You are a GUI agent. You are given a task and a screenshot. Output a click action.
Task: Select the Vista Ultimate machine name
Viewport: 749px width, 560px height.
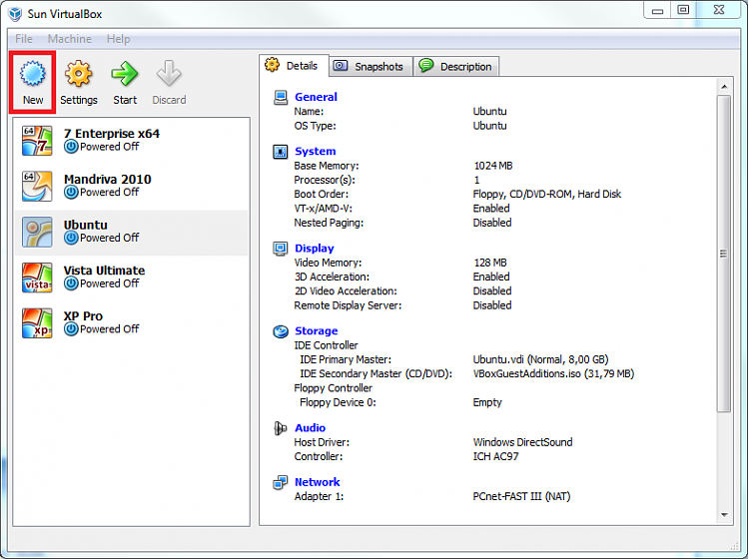coord(104,271)
